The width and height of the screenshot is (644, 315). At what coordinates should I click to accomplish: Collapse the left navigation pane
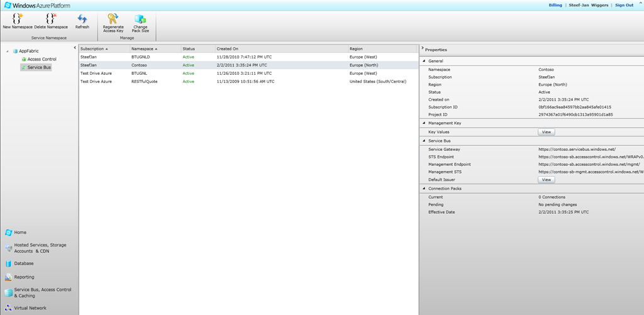75,48
